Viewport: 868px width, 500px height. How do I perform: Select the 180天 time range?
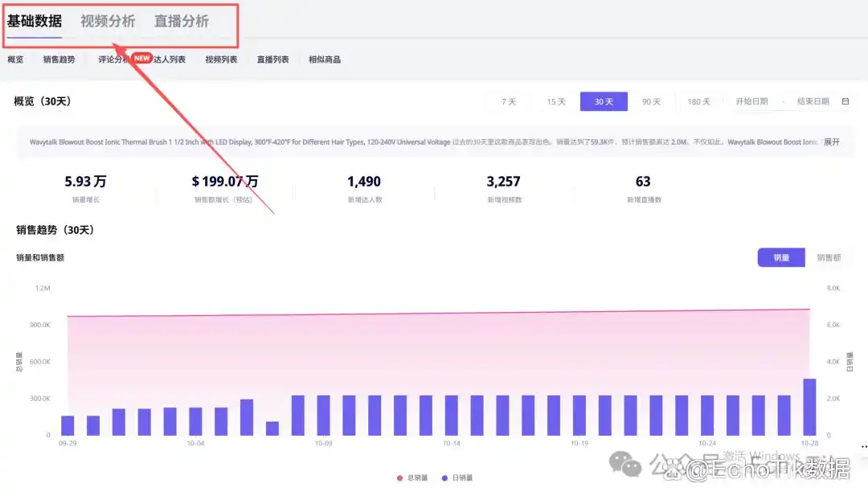[698, 102]
